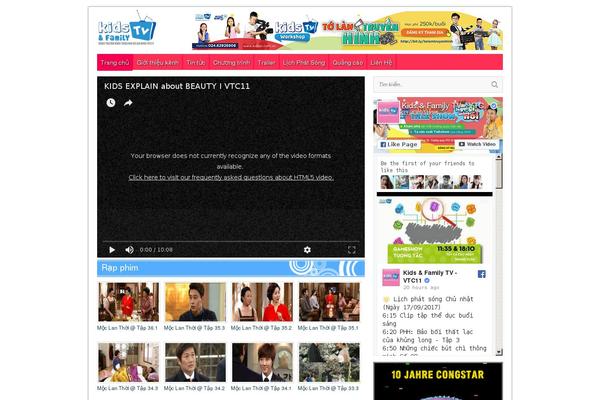Mute the video with the speaker icon
This screenshot has height=400, width=600.
pos(129,250)
